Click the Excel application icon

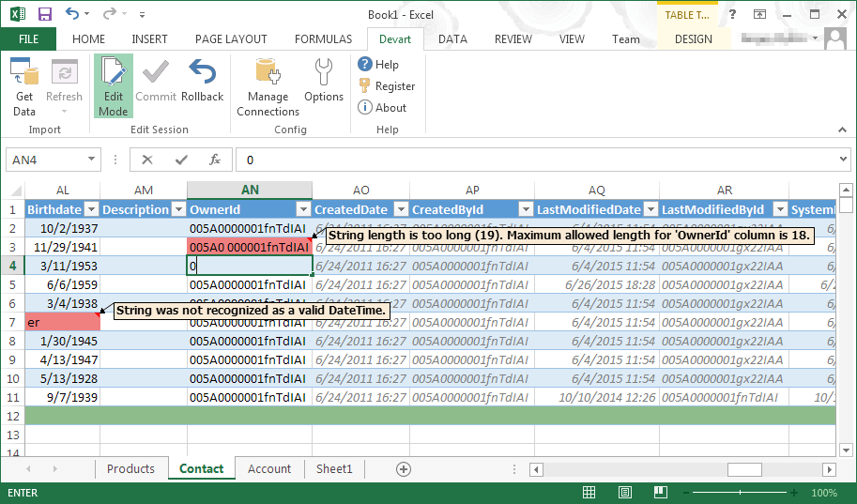click(x=18, y=14)
